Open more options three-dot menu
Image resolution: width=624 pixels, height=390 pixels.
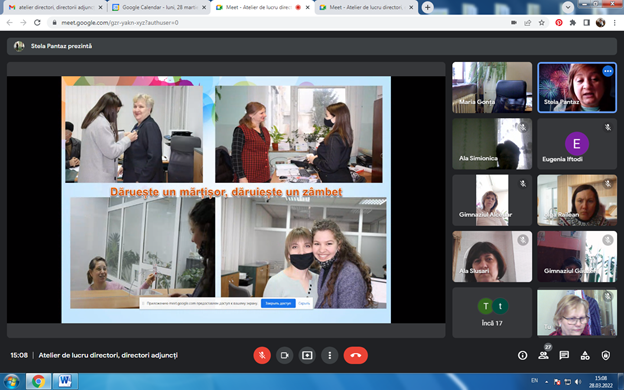pos(330,355)
